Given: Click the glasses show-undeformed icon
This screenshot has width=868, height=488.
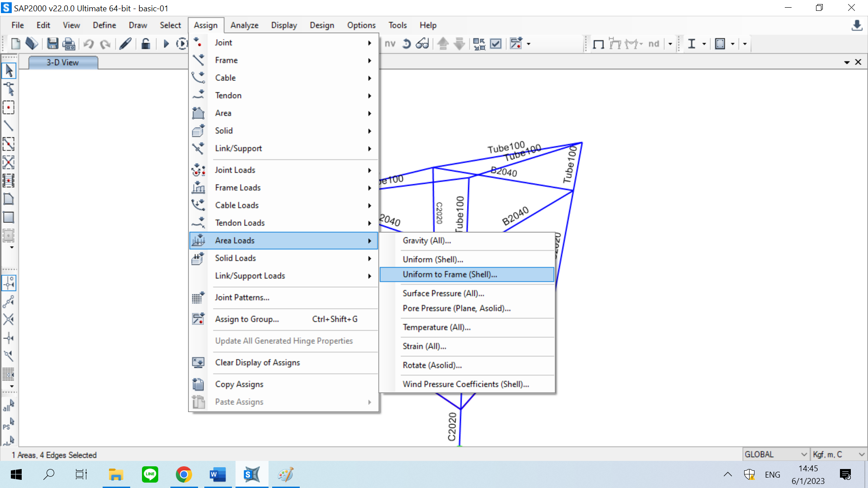Looking at the screenshot, I should point(422,44).
